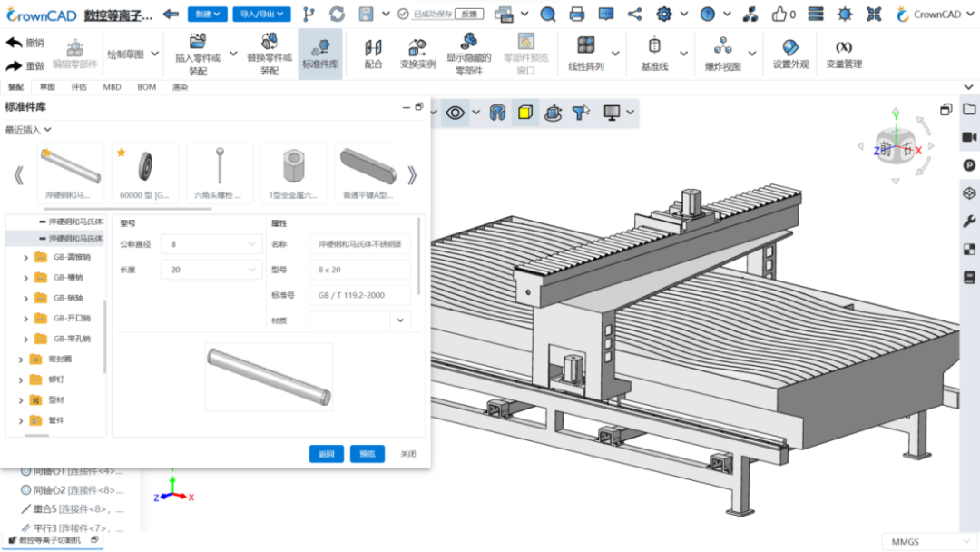Switch to the 评估 tab
This screenshot has height=552, width=980.
(x=79, y=87)
